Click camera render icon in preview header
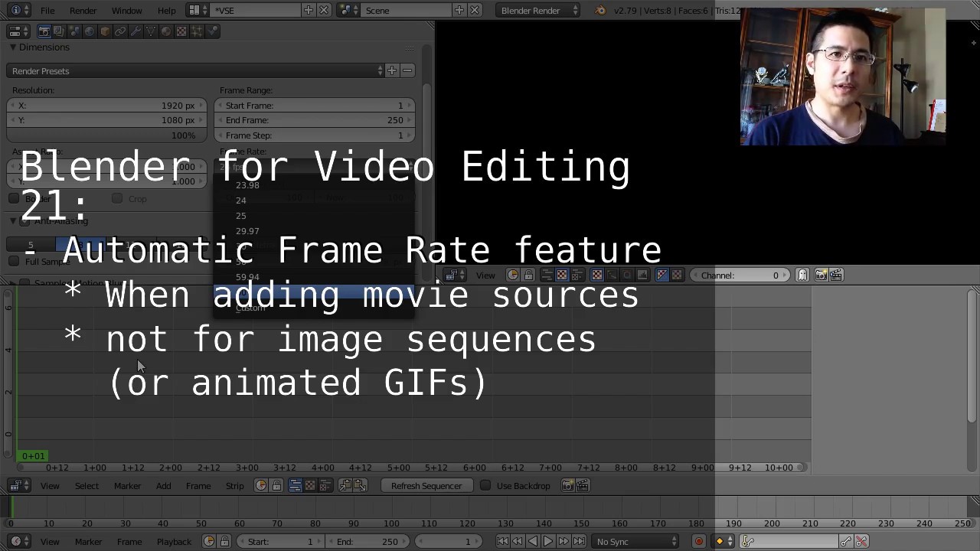Screen dimensions: 980x551 (x=821, y=275)
